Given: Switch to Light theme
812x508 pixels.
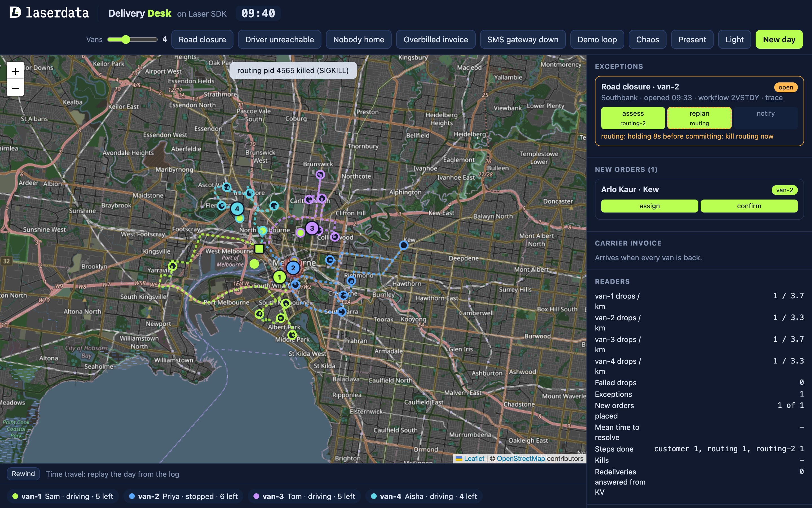Looking at the screenshot, I should tap(734, 40).
